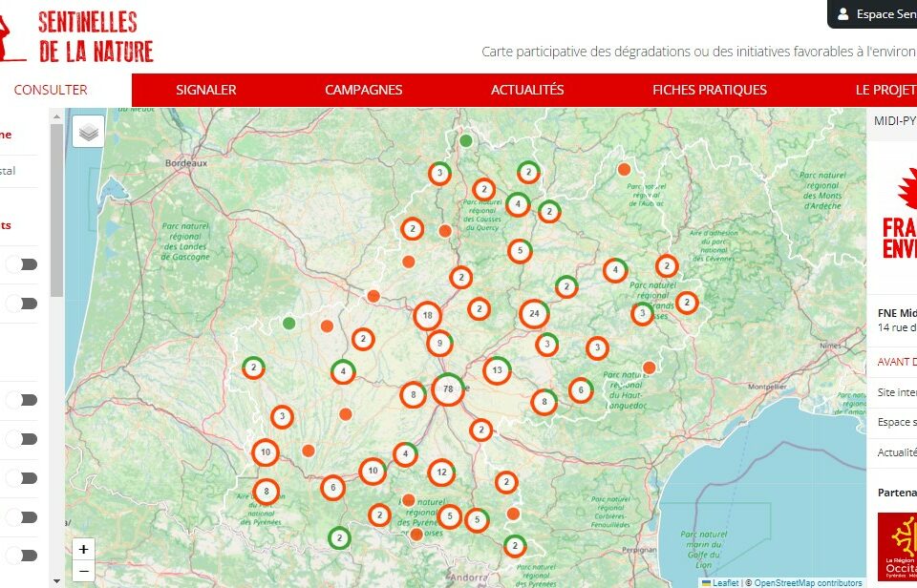Image resolution: width=917 pixels, height=588 pixels.
Task: Click the Région Occitanie partner logo
Action: point(897,547)
